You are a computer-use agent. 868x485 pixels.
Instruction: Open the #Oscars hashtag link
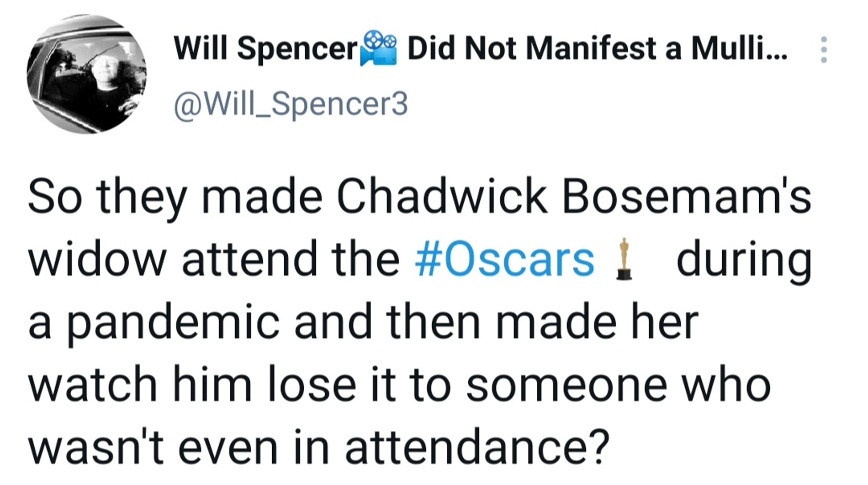pos(504,259)
